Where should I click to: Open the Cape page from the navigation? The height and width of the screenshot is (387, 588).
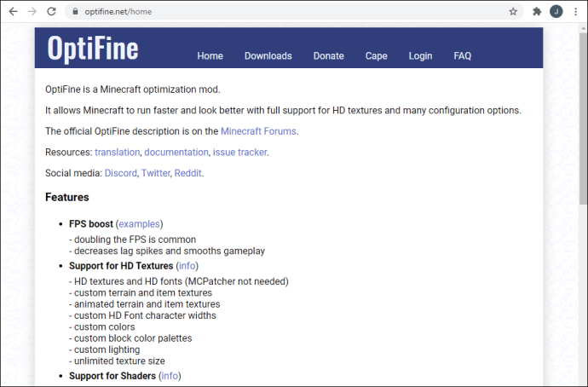point(376,56)
